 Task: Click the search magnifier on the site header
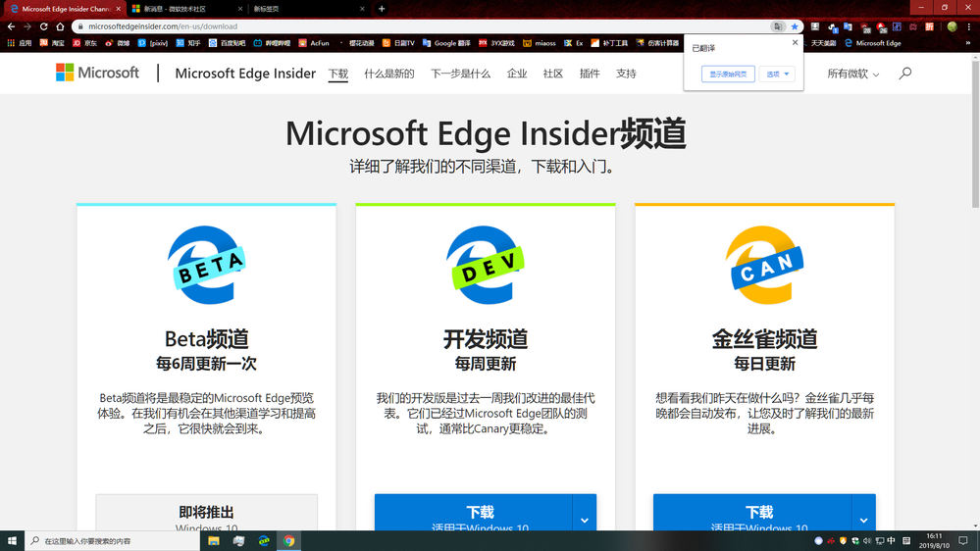pos(905,74)
